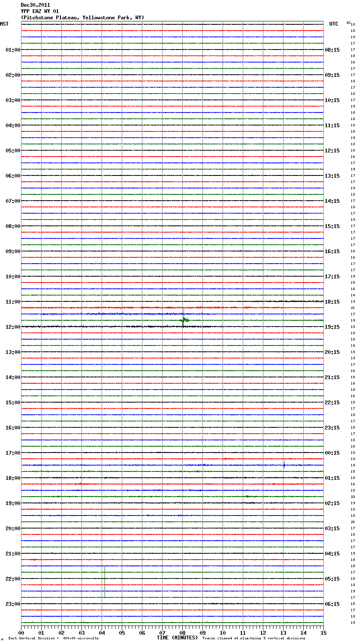Click the 20:00 MST row label
This screenshot has width=357, height=644.
pos(13,529)
